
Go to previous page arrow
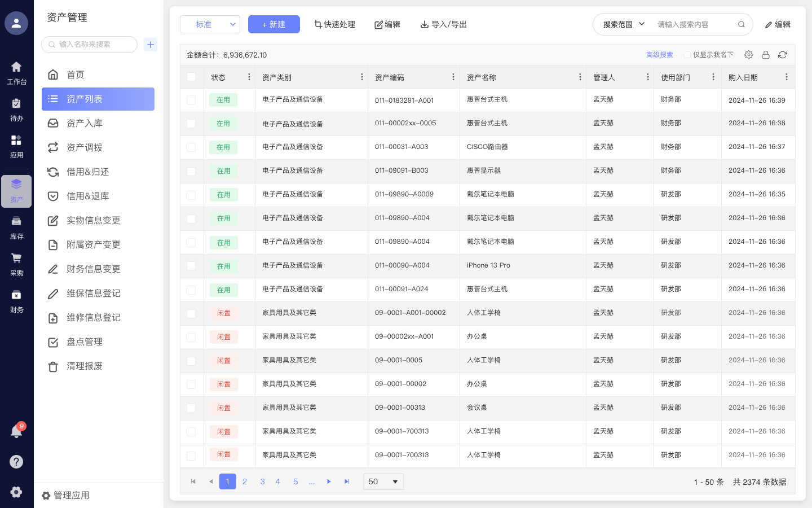(x=211, y=481)
